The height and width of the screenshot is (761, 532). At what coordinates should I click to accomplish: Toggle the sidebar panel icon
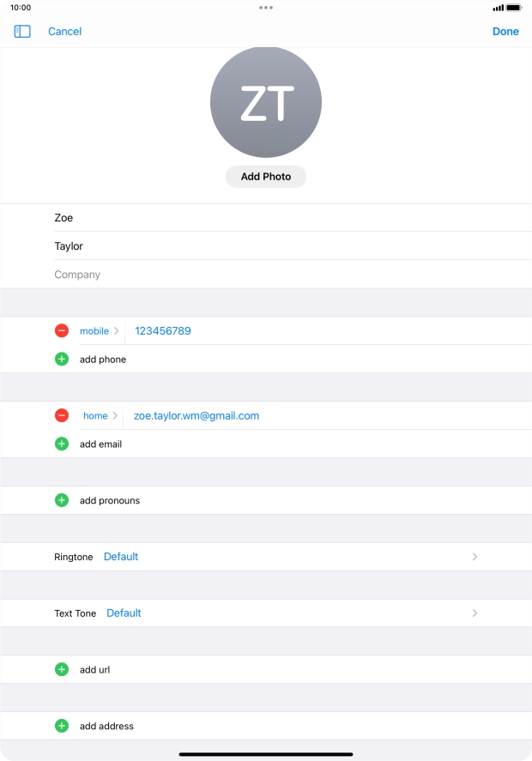pyautogui.click(x=22, y=31)
